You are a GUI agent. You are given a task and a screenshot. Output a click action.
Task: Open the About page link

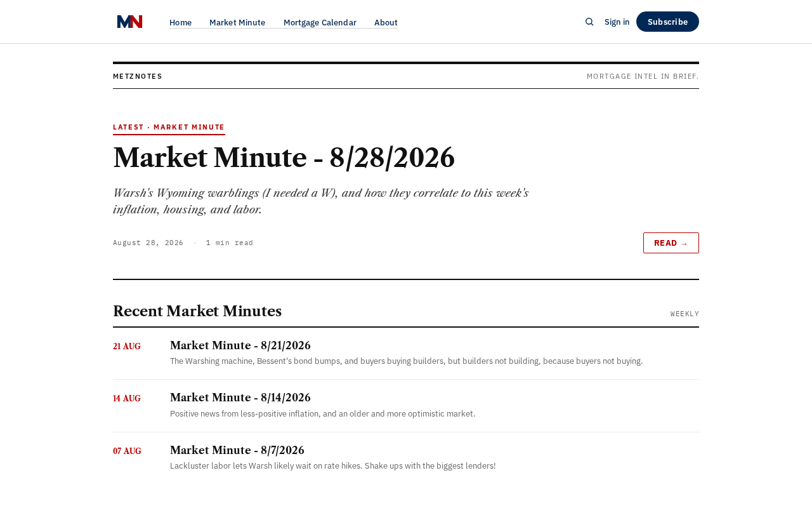tap(386, 22)
